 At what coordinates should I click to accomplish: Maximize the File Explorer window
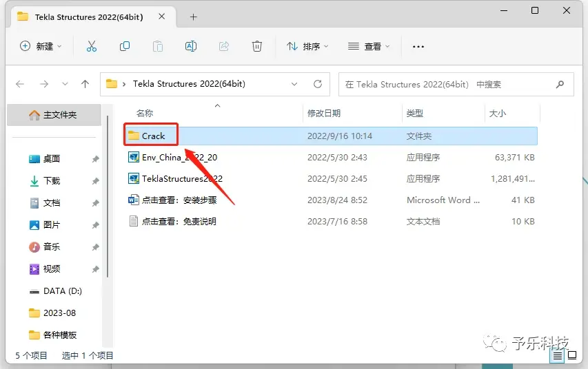click(x=535, y=10)
